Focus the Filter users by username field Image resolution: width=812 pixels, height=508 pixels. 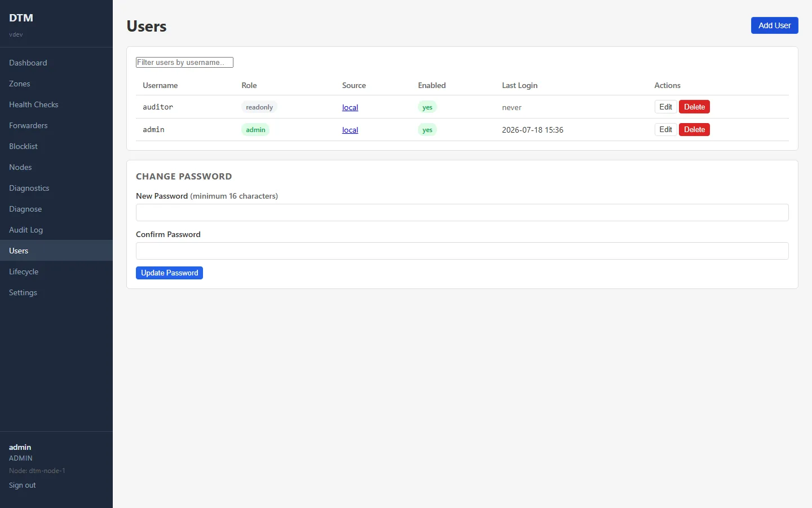[184, 62]
